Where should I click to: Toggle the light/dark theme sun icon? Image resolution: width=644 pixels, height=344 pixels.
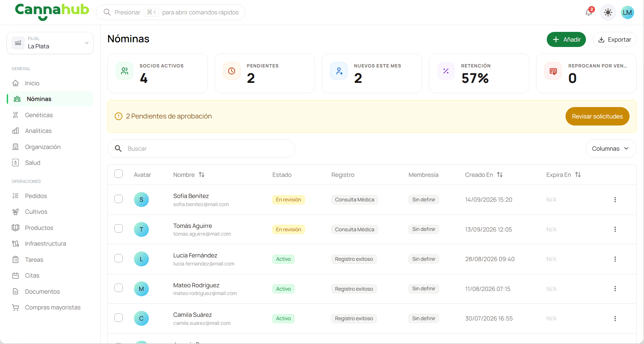point(608,12)
